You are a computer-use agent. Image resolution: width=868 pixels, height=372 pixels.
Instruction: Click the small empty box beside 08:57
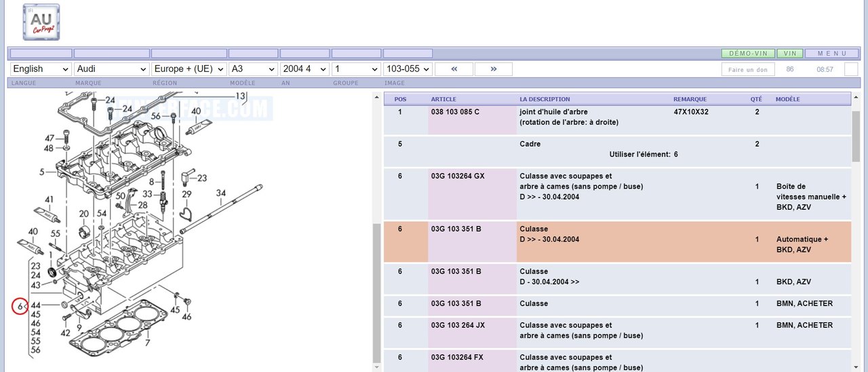click(851, 69)
